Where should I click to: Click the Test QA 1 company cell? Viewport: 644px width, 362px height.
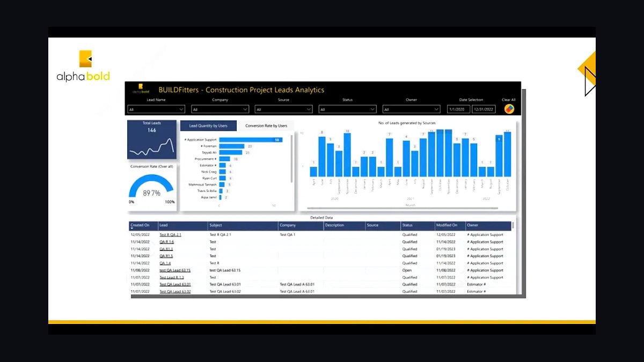(x=288, y=235)
